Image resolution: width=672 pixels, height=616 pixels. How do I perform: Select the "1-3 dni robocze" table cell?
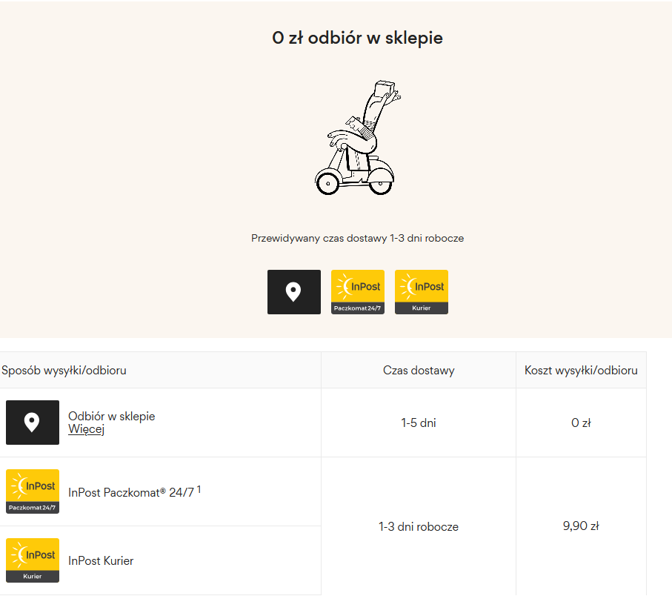pos(419,527)
